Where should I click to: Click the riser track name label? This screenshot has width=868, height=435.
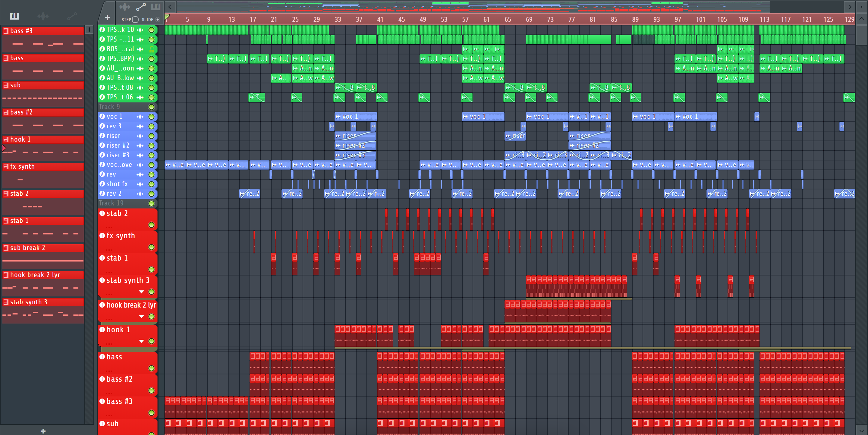[113, 136]
